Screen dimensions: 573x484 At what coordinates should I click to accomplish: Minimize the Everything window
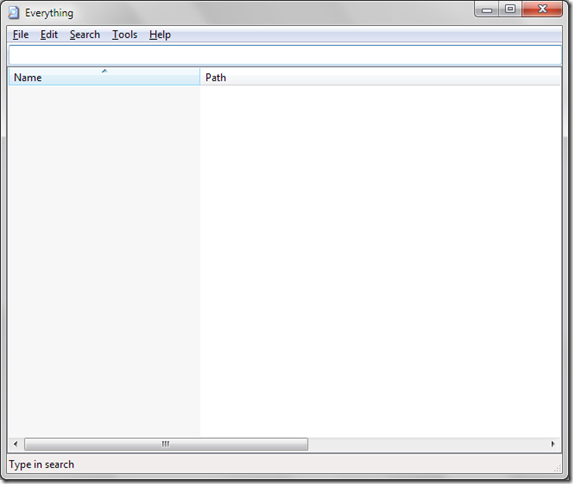[x=487, y=10]
